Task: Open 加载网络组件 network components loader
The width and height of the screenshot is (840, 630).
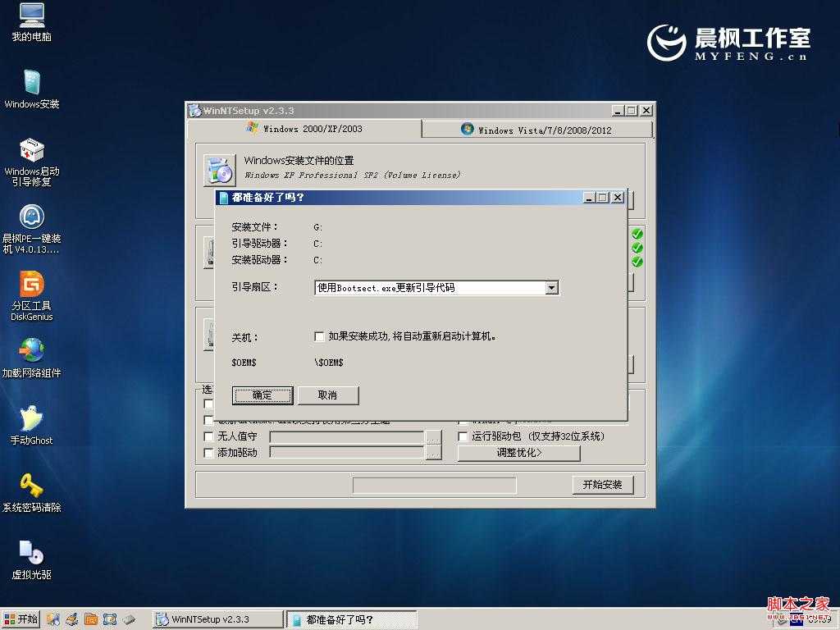Action: (31, 358)
